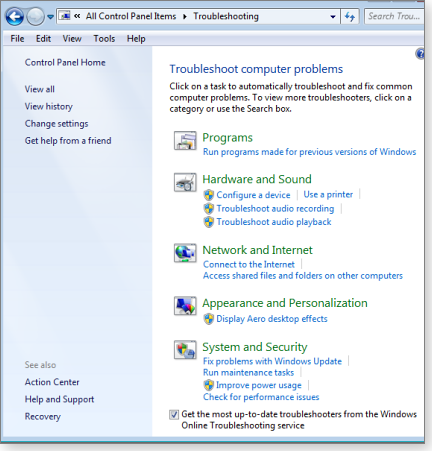Click shield icon beside Configure a device
This screenshot has height=451, width=432.
(209, 195)
